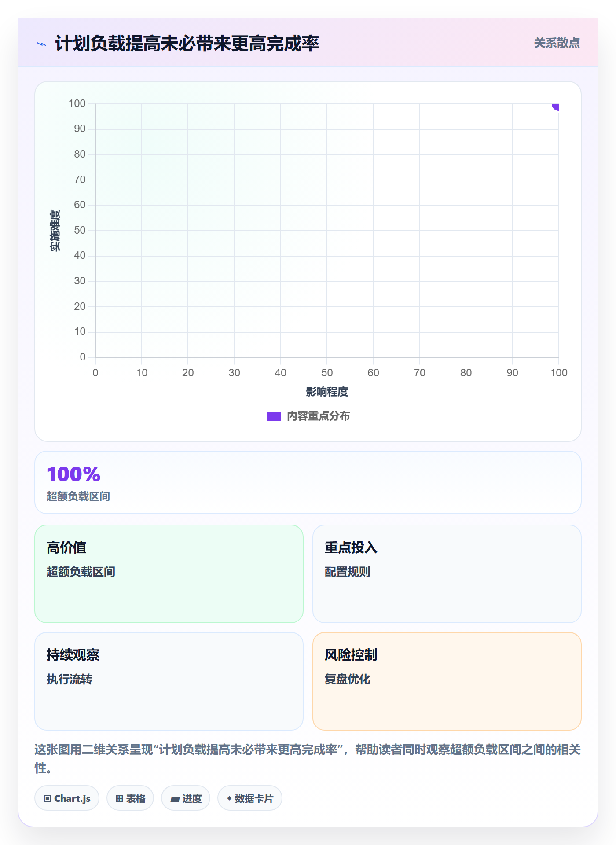Click the 超额负载区间 text in 高价值 card
Viewport: 616px width, 845px height.
click(81, 572)
